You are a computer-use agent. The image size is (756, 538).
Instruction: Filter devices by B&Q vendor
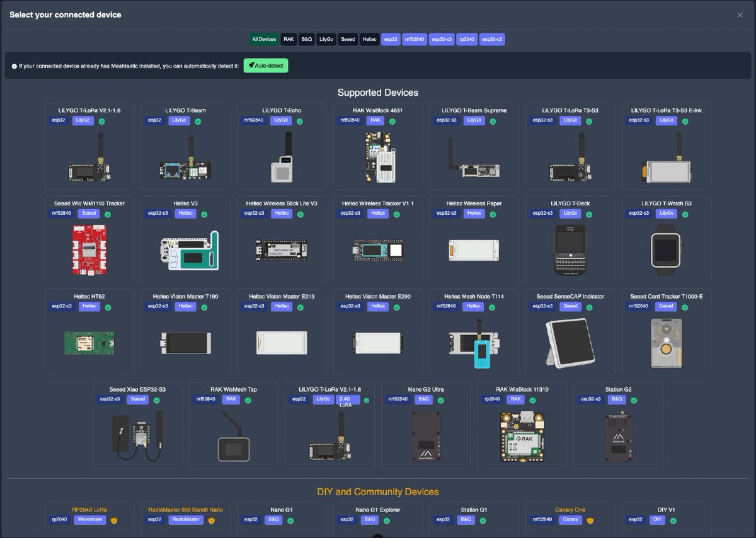[x=307, y=39]
